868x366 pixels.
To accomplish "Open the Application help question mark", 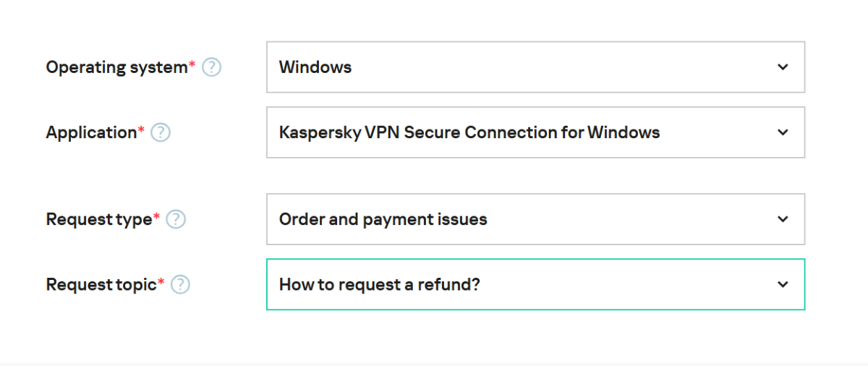I will 161,132.
